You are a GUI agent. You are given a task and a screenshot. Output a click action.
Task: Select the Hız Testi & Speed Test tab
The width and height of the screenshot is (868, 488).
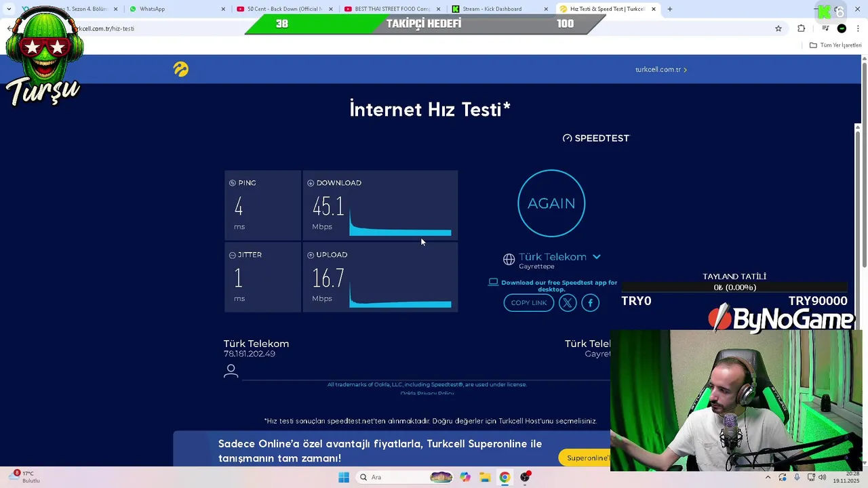point(608,9)
